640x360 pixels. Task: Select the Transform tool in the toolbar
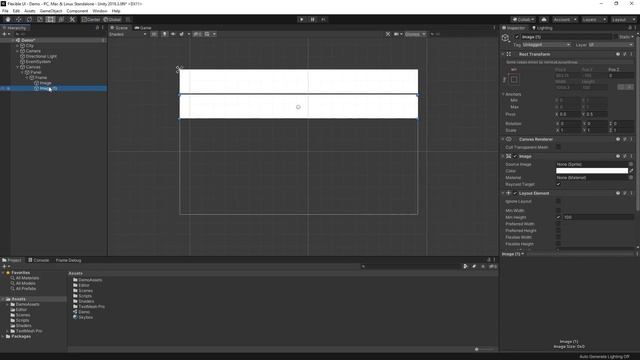click(61, 20)
